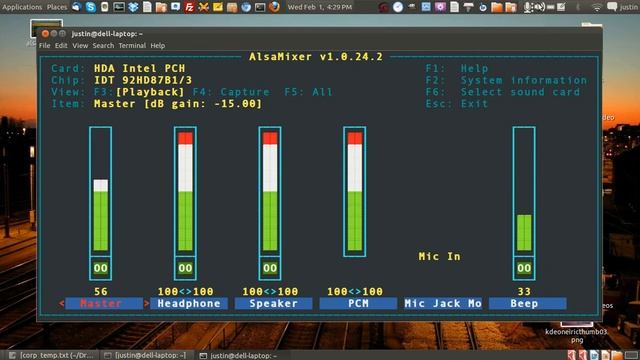Image resolution: width=640 pixels, height=360 pixels.
Task: Select the Headphone channel label
Action: [189, 303]
